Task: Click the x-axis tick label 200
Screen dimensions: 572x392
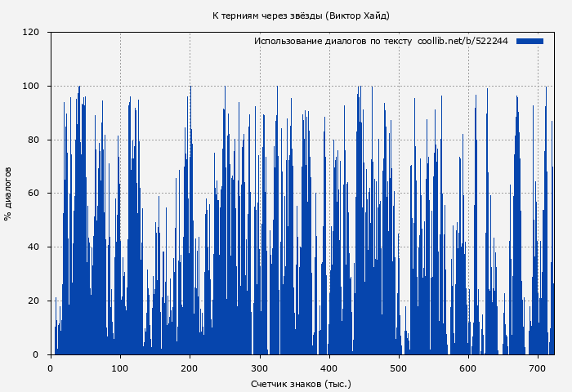Action: pos(190,367)
